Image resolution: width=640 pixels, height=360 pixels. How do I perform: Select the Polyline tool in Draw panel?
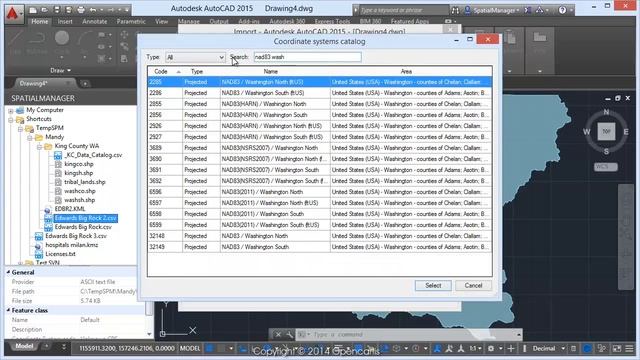pyautogui.click(x=37, y=41)
